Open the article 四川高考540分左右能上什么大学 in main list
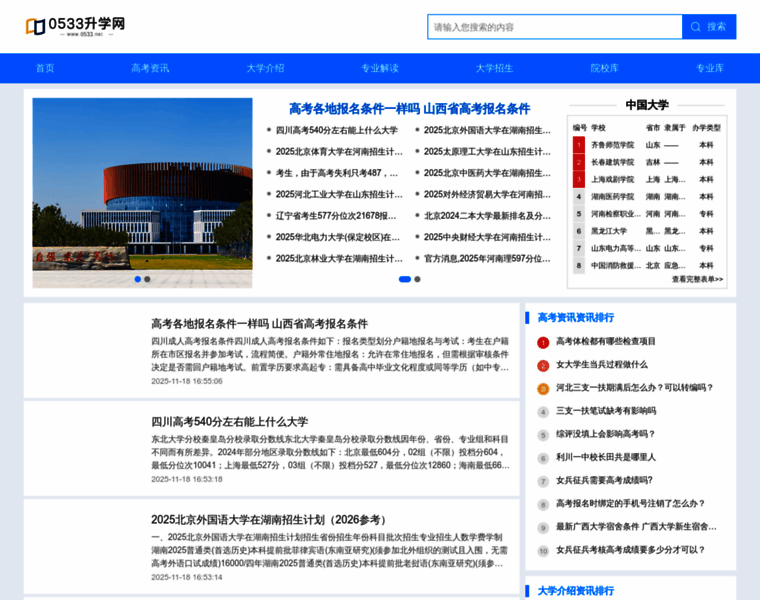This screenshot has height=600, width=760. click(x=229, y=422)
